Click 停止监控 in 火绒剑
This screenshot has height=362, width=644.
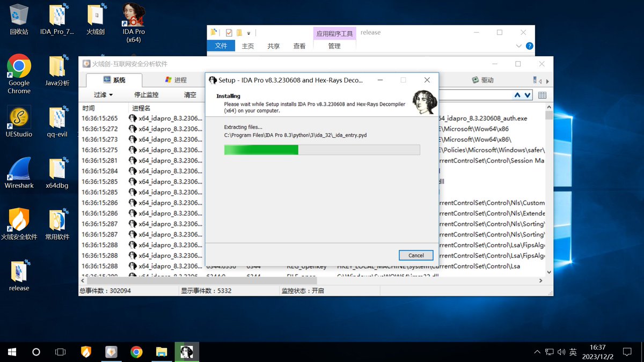[x=147, y=95]
